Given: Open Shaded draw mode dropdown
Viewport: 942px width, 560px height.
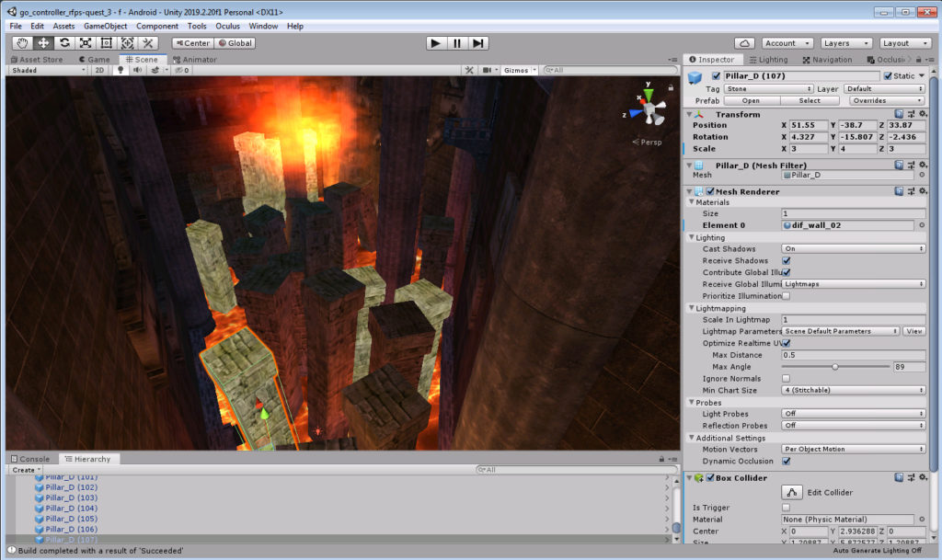Looking at the screenshot, I should click(49, 70).
